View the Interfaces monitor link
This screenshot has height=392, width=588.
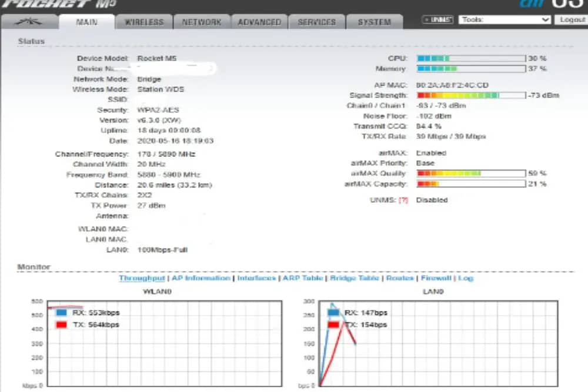256,278
